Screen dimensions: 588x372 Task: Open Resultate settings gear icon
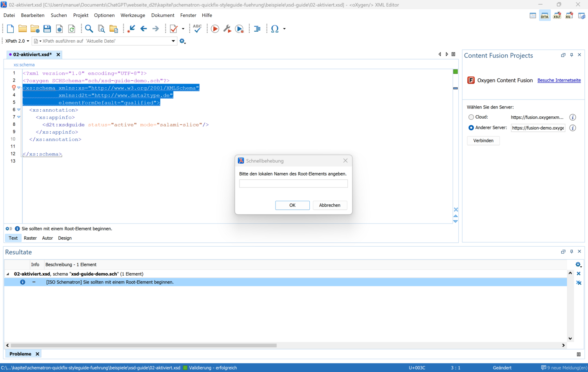tap(578, 265)
